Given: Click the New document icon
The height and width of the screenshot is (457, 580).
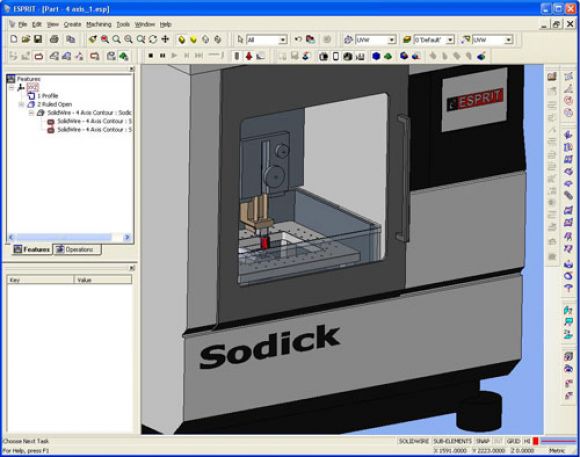Looking at the screenshot, I should [x=14, y=39].
